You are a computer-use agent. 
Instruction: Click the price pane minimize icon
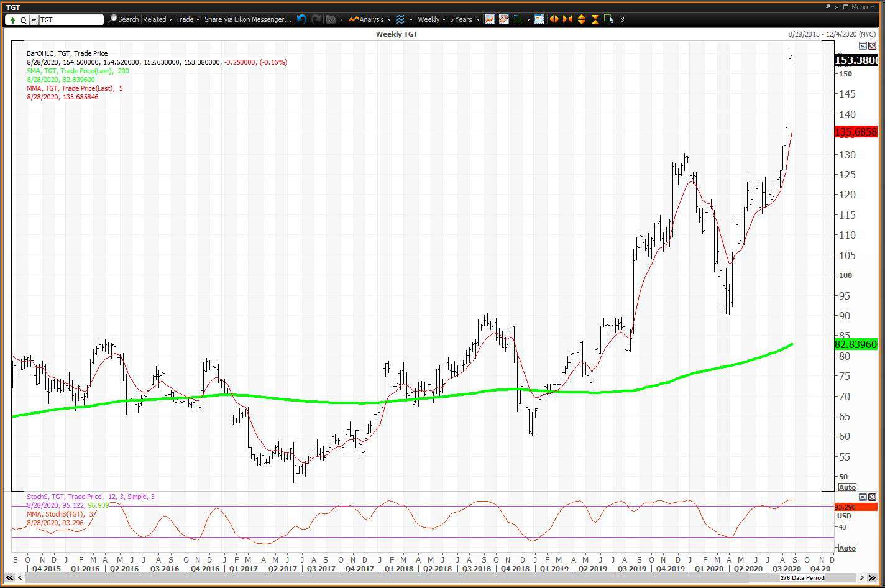863,46
